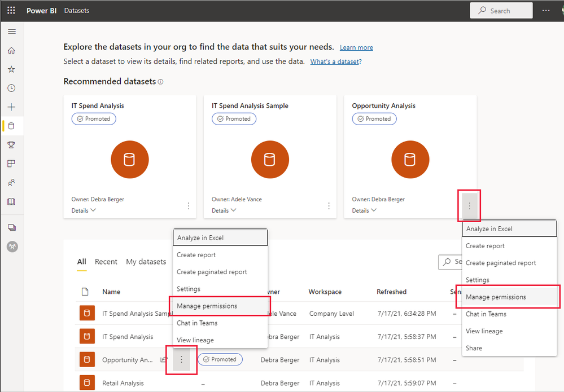
Task: Switch to the All tab
Action: click(x=82, y=262)
